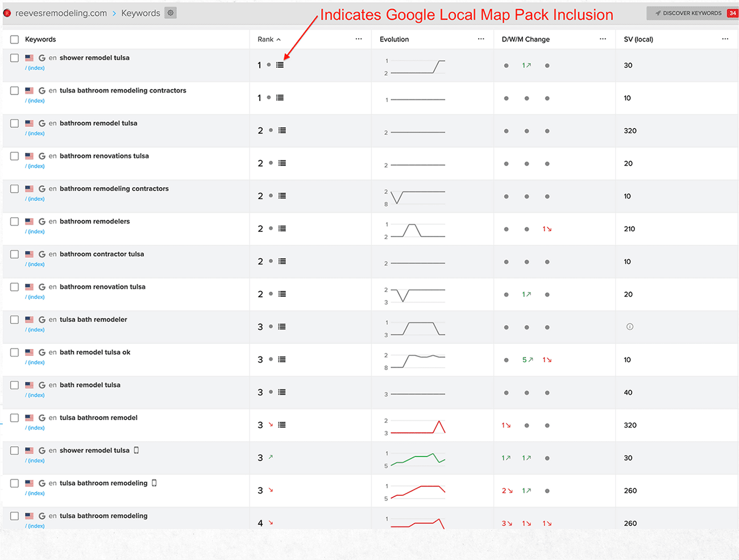Open Evolution column options menu
This screenshot has width=739, height=560.
tap(481, 39)
